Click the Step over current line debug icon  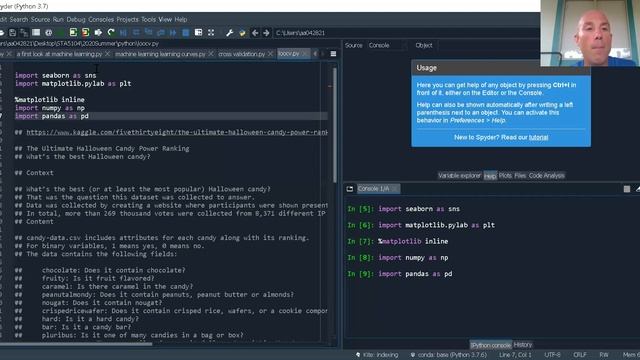pyautogui.click(x=136, y=33)
